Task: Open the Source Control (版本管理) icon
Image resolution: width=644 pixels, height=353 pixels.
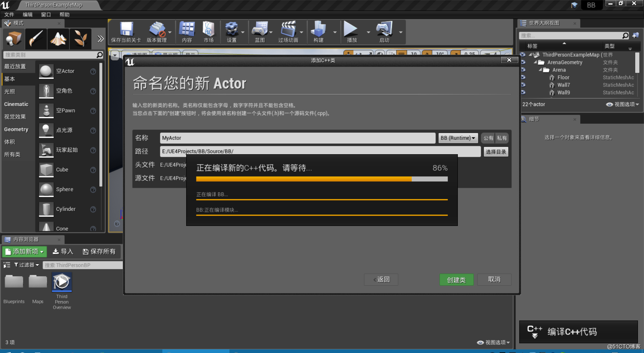Action: point(157,30)
